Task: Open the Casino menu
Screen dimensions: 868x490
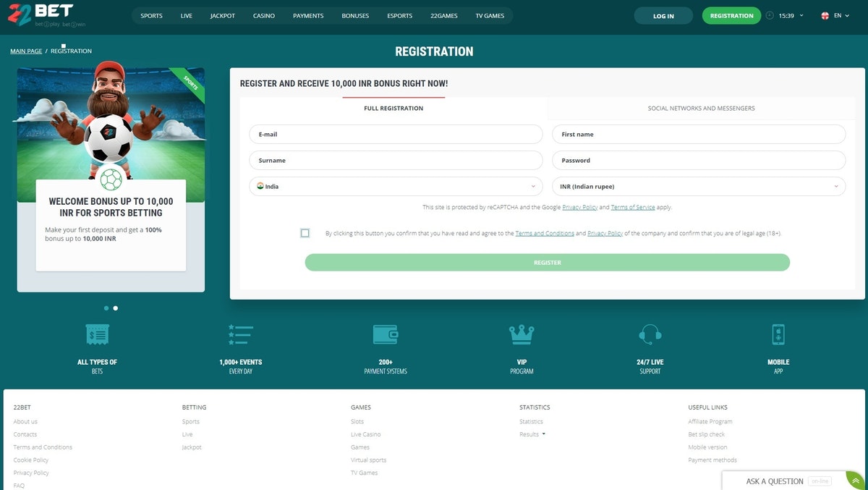Action: 264,16
